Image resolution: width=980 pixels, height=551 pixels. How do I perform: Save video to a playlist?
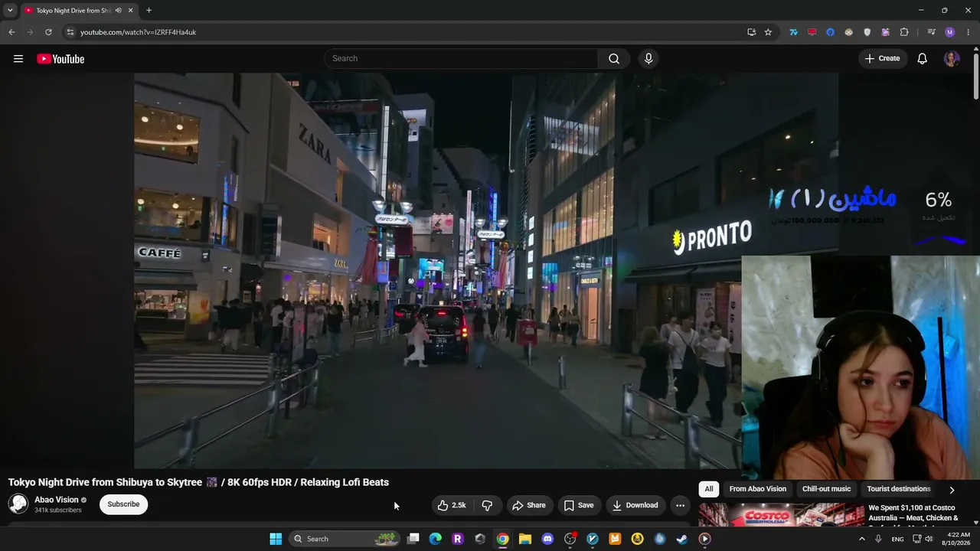(x=579, y=505)
